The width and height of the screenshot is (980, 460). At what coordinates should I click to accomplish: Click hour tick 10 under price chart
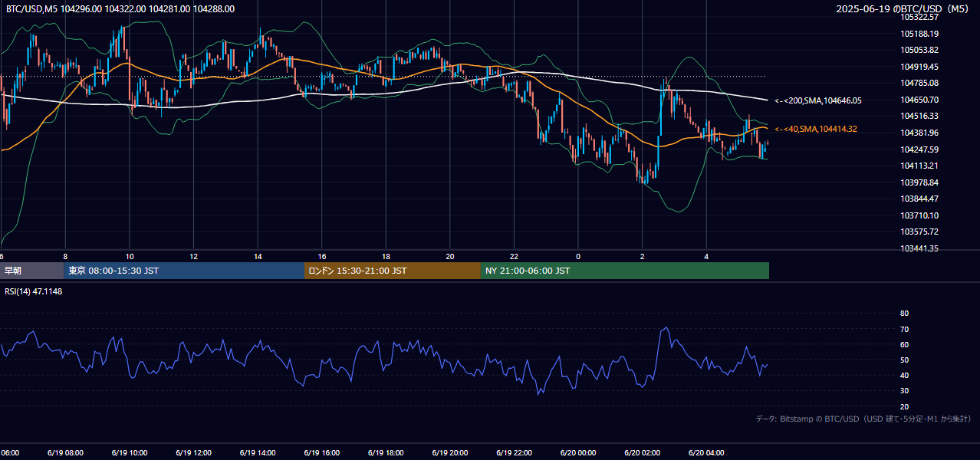pyautogui.click(x=130, y=256)
